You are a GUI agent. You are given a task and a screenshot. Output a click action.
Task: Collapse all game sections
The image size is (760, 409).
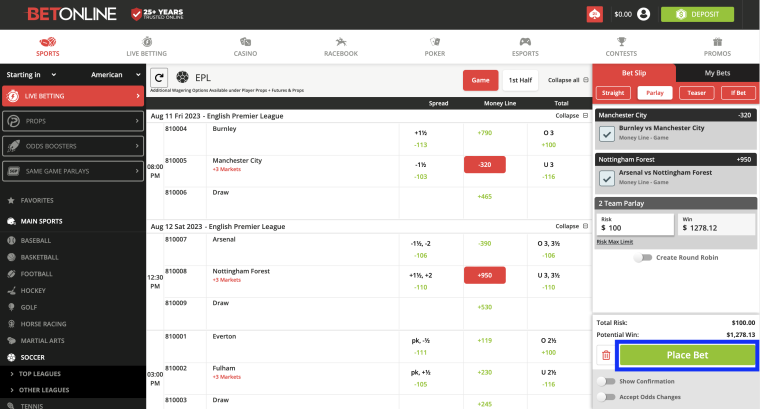pyautogui.click(x=568, y=80)
